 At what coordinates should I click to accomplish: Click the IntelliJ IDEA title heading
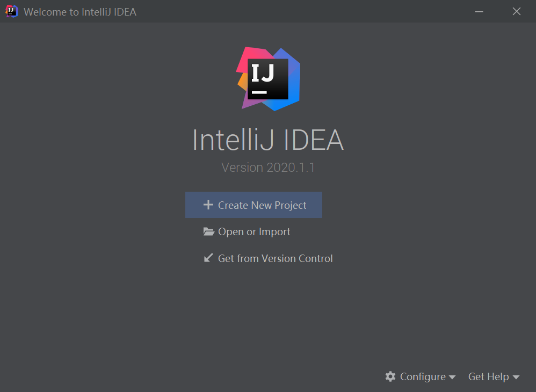coord(268,140)
